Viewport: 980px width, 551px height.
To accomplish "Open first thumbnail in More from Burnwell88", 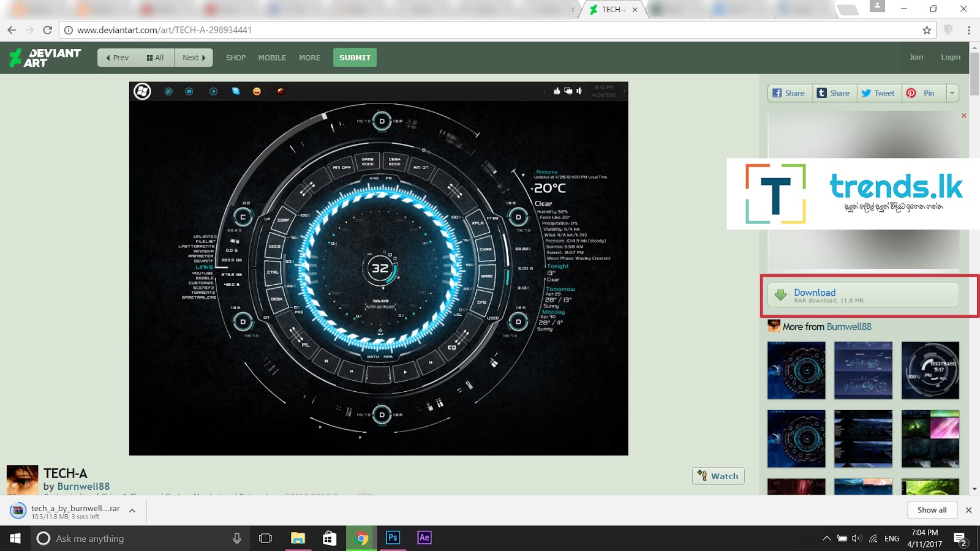I will (x=796, y=370).
